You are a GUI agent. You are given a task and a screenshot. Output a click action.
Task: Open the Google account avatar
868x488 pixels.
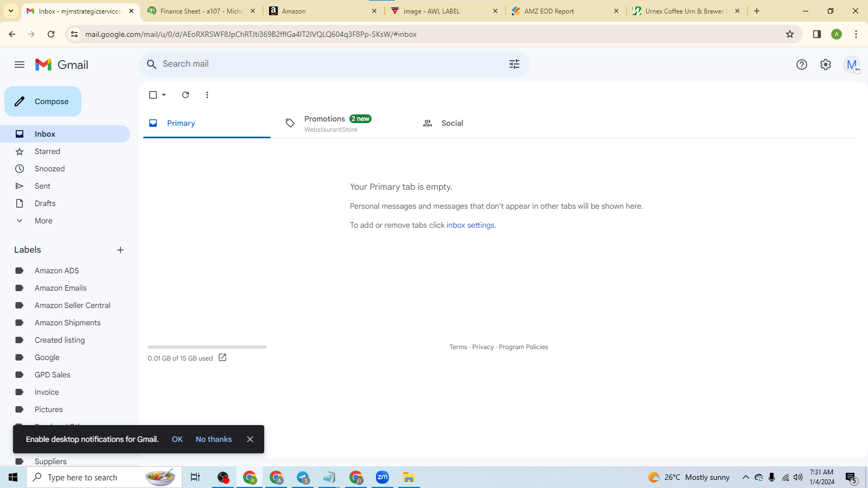pyautogui.click(x=852, y=65)
